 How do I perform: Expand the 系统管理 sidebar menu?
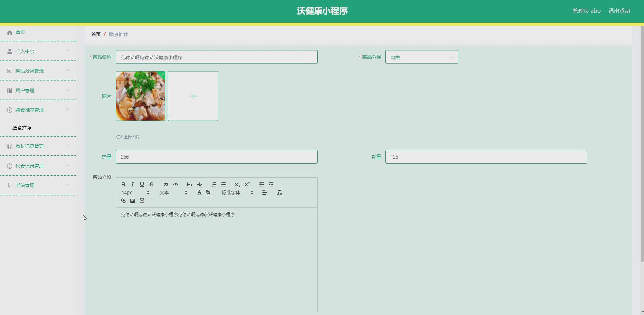pyautogui.click(x=38, y=185)
